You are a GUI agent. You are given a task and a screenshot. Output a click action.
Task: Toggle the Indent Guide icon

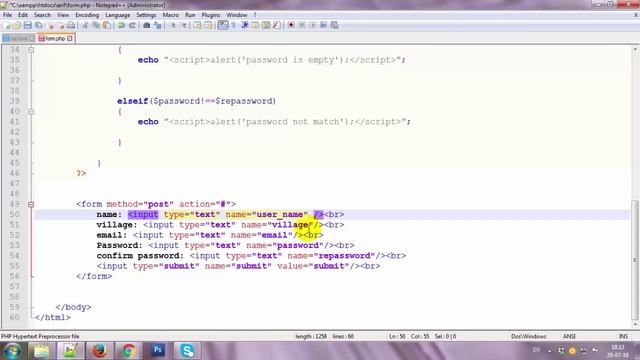(x=244, y=25)
